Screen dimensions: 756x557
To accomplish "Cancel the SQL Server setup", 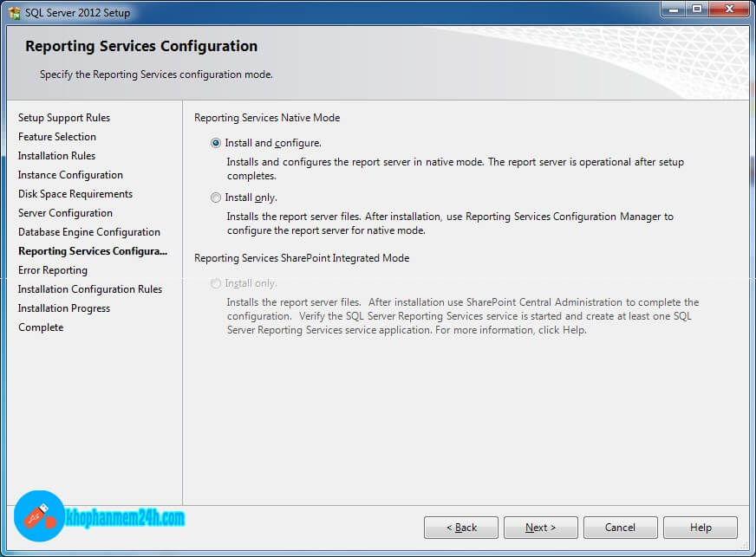I will [620, 528].
